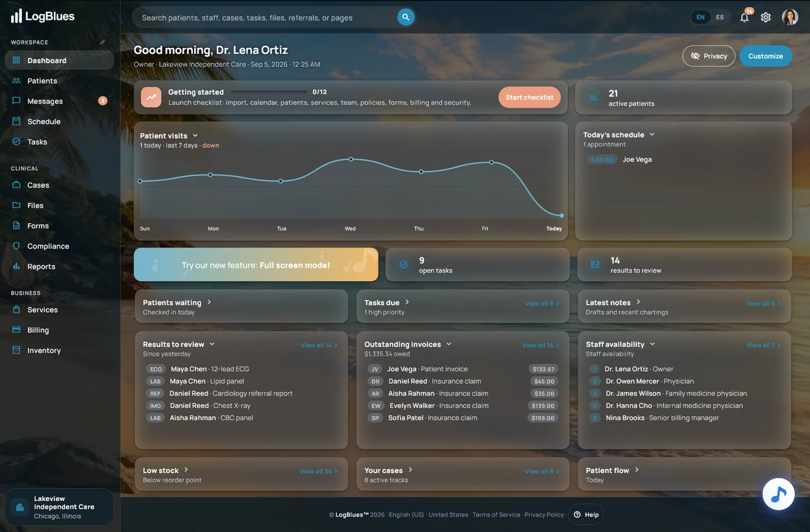Open the Privacy Policy footer link
The width and height of the screenshot is (810, 532).
click(544, 515)
